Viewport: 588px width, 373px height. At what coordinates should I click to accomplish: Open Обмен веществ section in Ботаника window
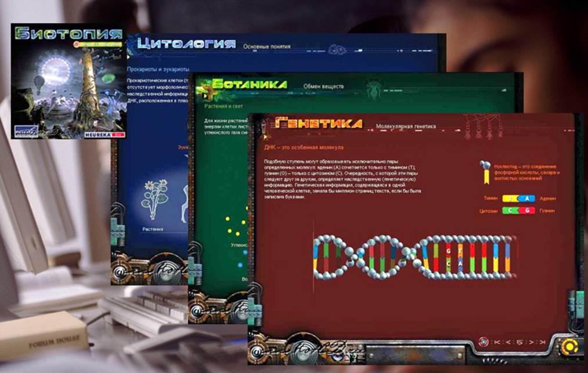click(323, 86)
